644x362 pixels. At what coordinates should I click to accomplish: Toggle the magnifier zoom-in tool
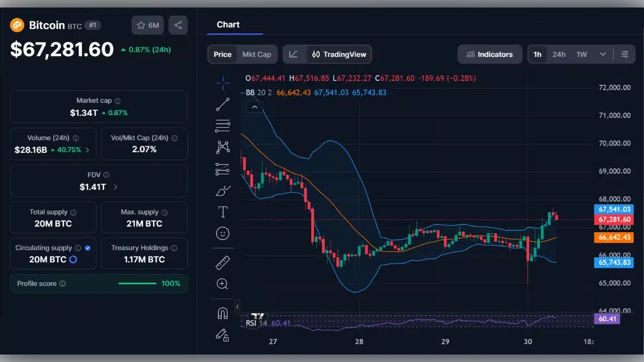click(223, 284)
